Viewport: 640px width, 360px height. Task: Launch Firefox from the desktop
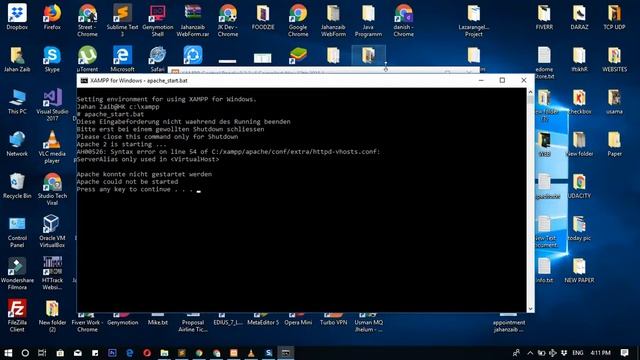coord(52,17)
